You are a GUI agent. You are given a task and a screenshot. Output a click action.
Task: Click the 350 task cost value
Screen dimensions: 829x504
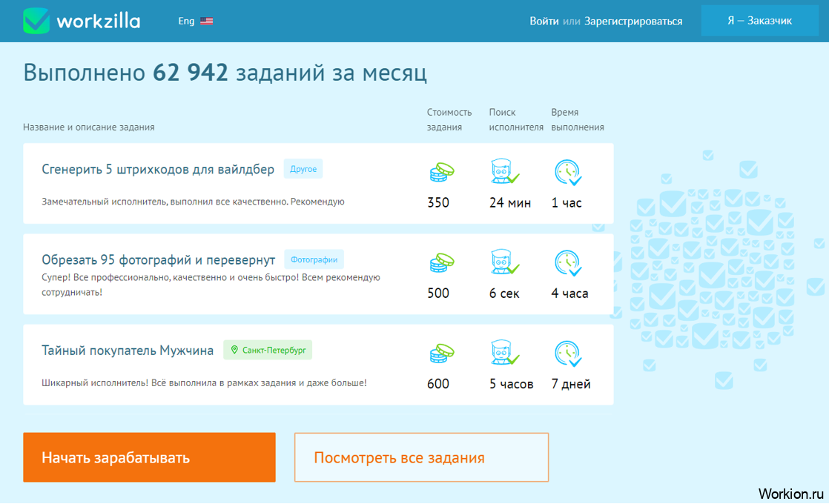point(438,202)
